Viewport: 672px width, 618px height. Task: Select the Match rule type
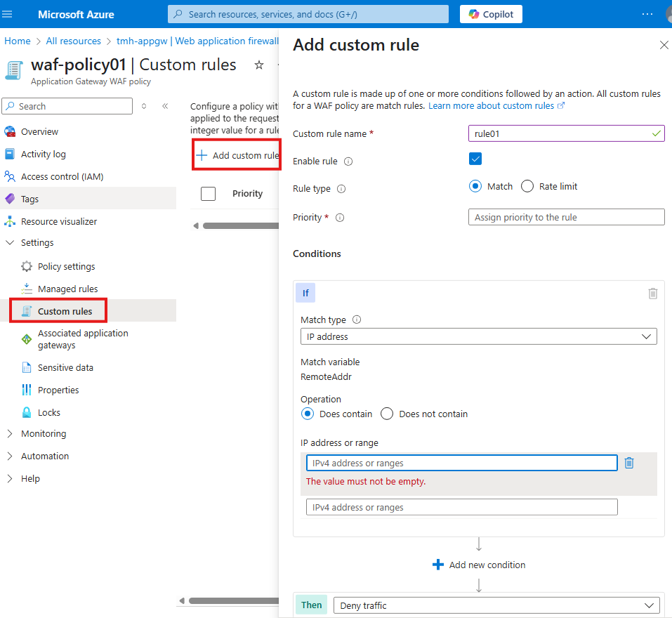tap(475, 186)
